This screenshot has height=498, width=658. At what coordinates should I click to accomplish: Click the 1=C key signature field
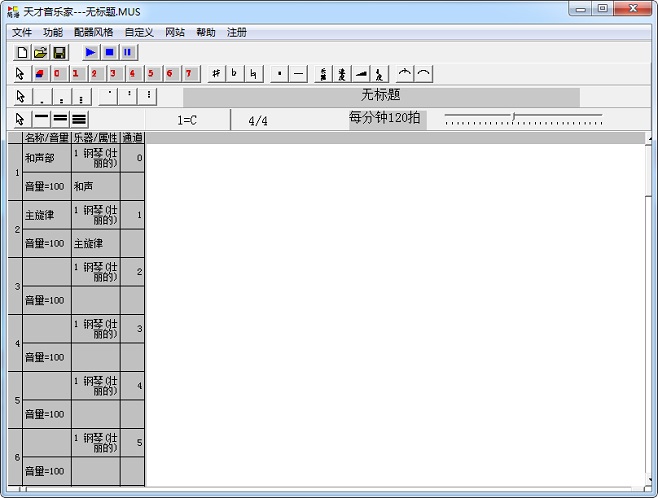pos(188,120)
